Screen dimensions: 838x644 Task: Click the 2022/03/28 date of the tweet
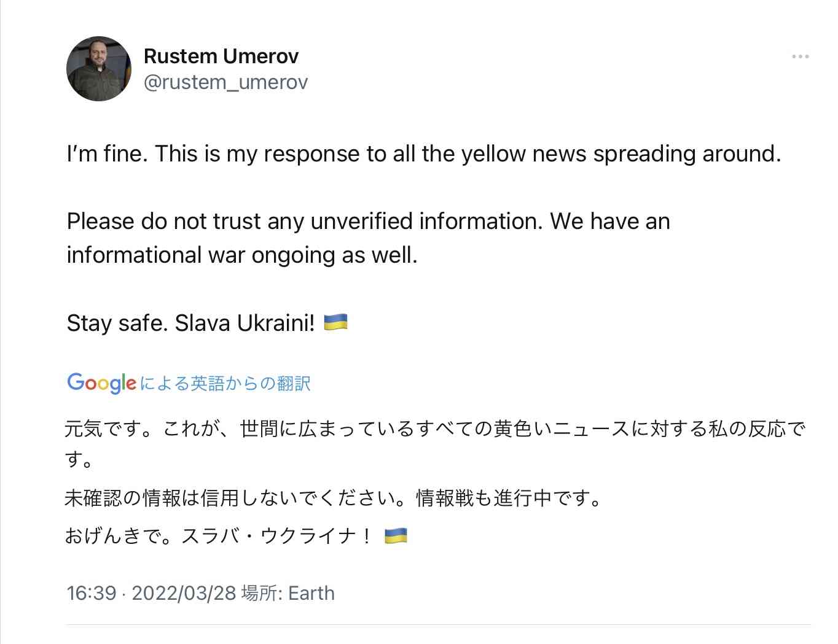pos(184,593)
